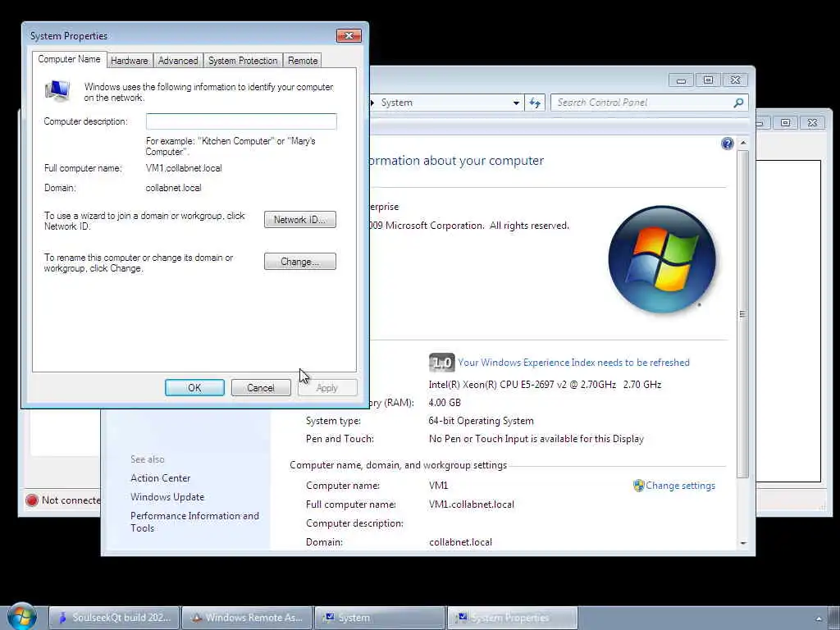The width and height of the screenshot is (840, 630).
Task: Click the System breadcrumb in address bar
Action: tap(396, 103)
